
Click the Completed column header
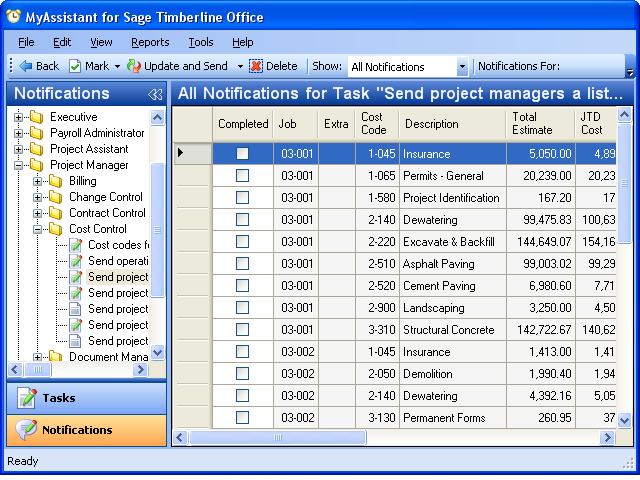pyautogui.click(x=243, y=124)
